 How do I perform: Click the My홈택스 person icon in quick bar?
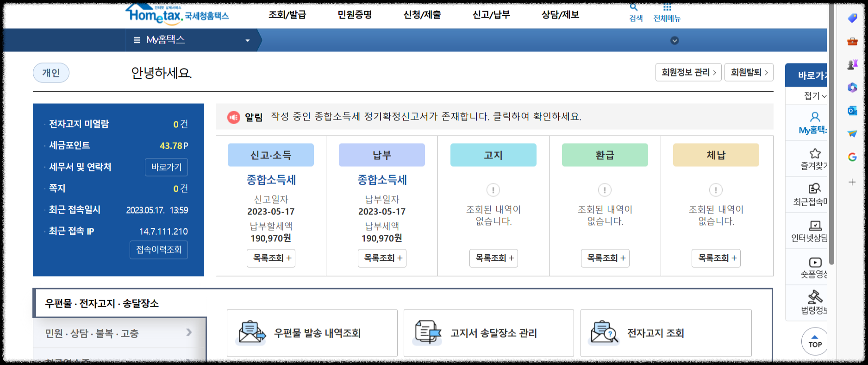click(815, 117)
